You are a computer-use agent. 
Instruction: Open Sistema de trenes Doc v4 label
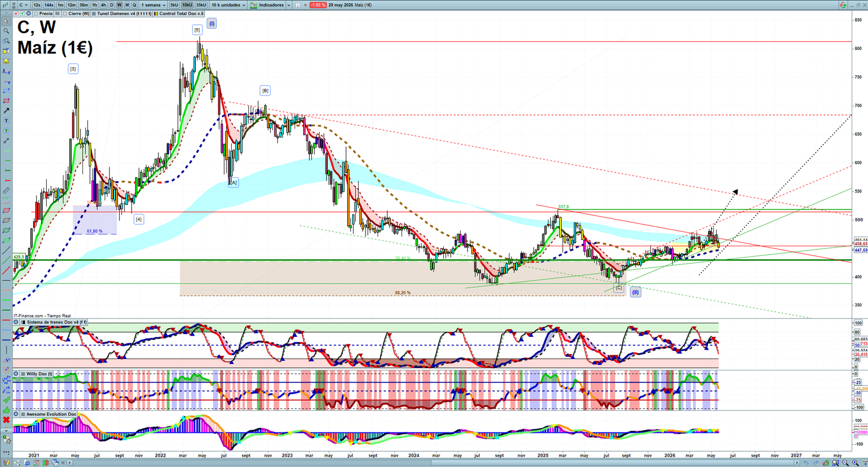(x=56, y=322)
